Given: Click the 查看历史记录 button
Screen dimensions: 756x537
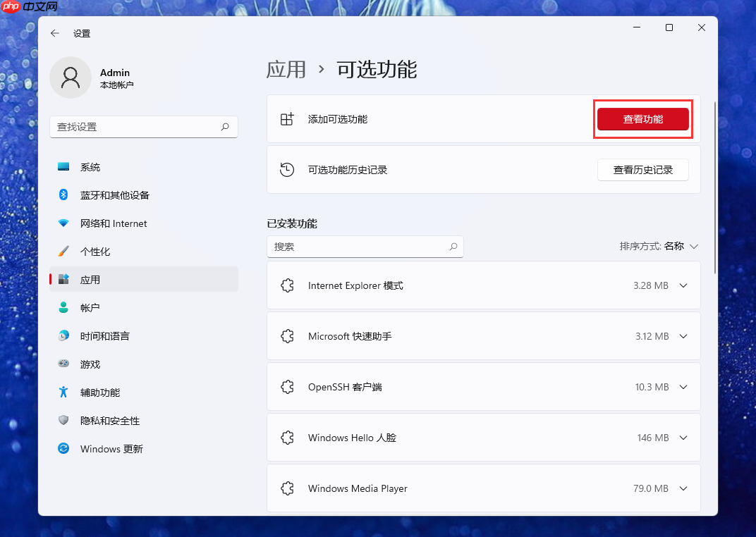Looking at the screenshot, I should [x=642, y=170].
